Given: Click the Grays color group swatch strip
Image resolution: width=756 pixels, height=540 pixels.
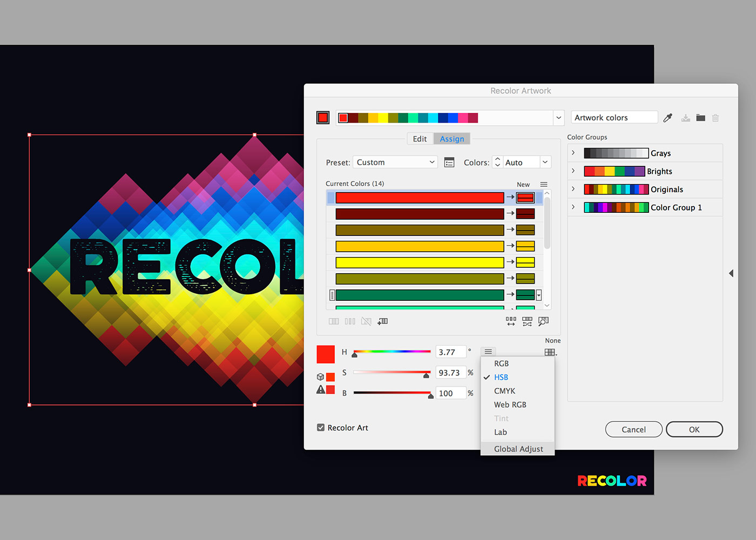Looking at the screenshot, I should click(x=616, y=153).
